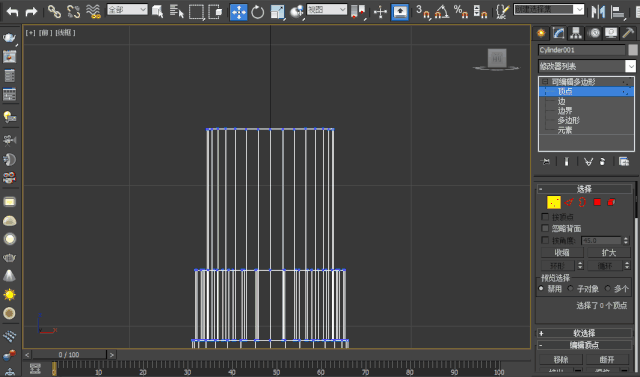Open the 视图 reference coordinate dropdown
Image resolution: width=640 pixels, height=377 pixels.
coord(327,9)
